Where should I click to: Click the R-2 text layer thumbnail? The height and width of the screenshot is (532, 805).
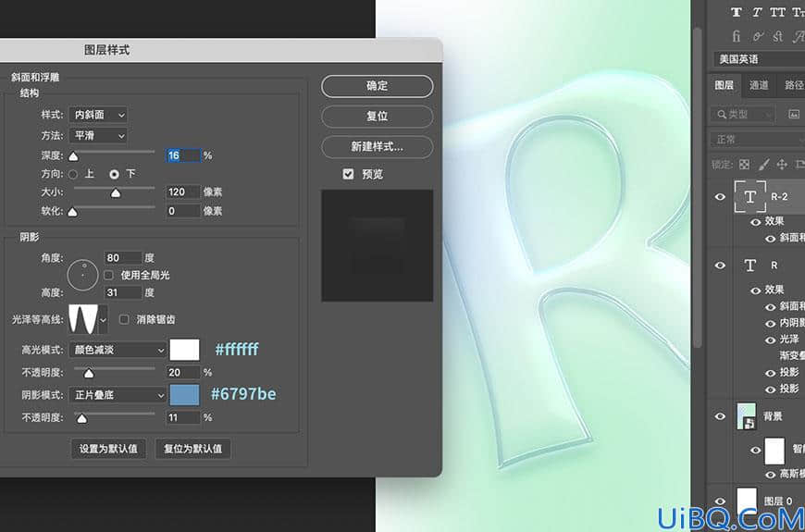tap(750, 197)
